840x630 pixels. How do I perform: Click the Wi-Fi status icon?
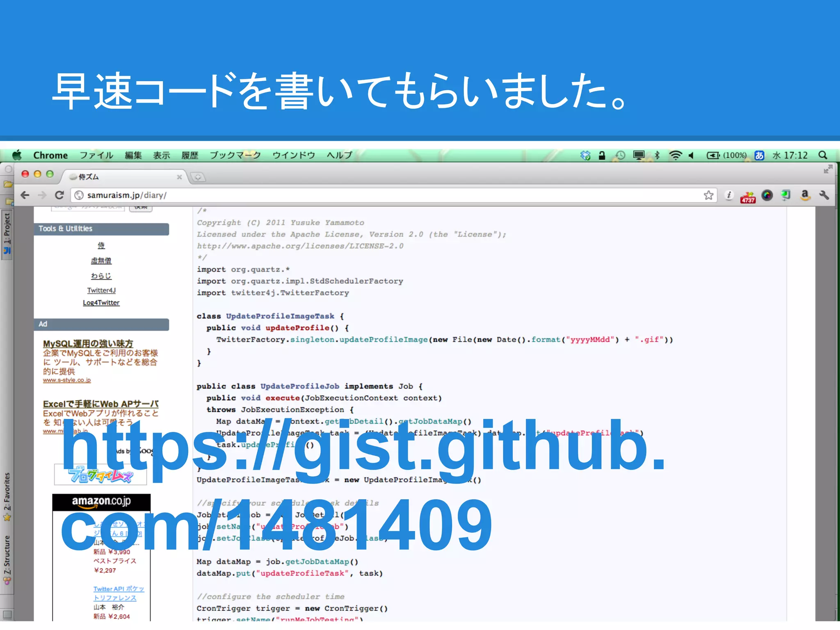coord(675,155)
